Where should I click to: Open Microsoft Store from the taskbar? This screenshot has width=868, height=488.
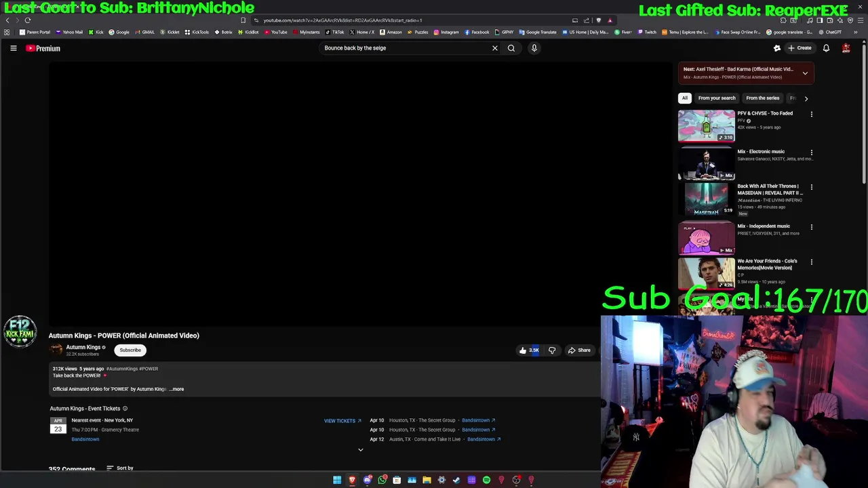397,480
